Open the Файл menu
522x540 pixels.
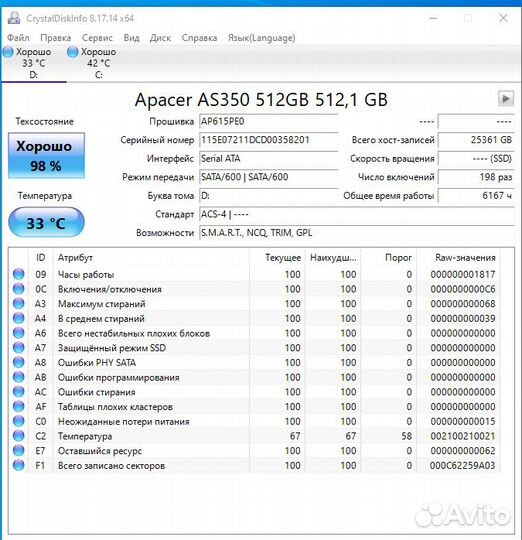[18, 38]
